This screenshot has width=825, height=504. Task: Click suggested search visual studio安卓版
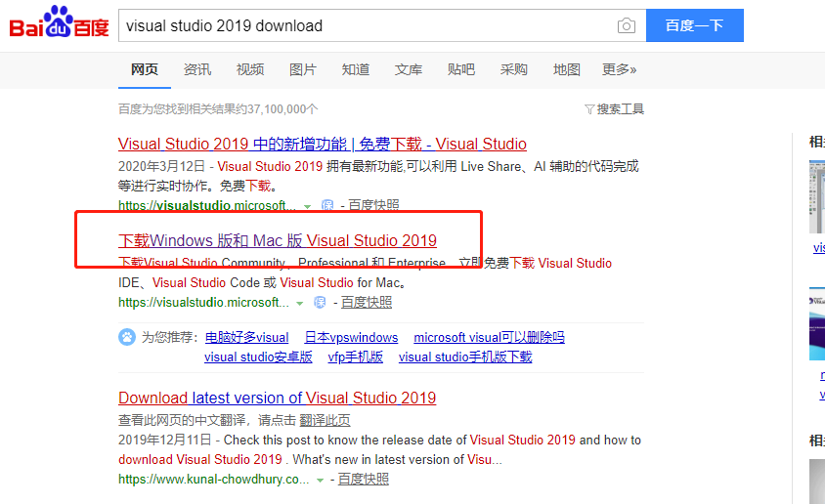[258, 357]
